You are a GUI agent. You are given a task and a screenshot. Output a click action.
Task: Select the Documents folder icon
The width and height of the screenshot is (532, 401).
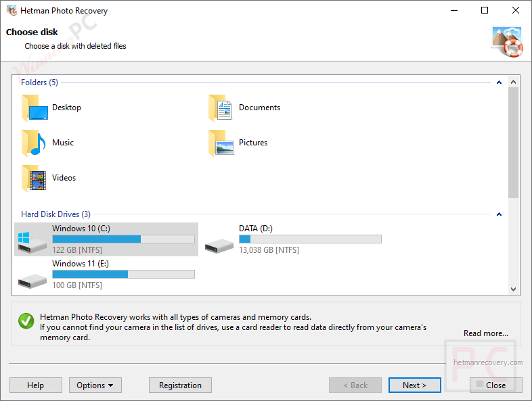click(x=221, y=108)
